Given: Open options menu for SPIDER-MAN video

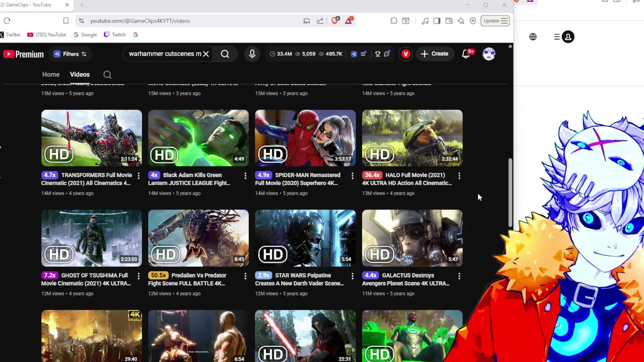Looking at the screenshot, I should tap(352, 175).
